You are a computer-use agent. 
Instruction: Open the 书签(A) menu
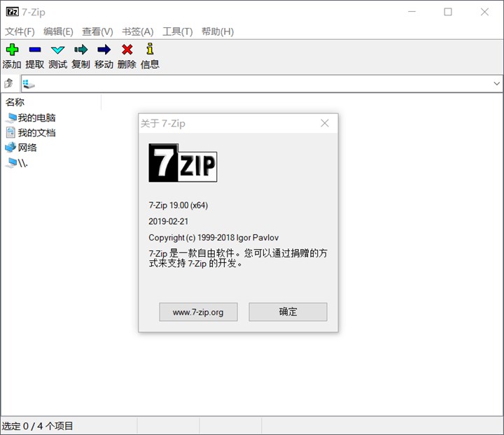point(138,31)
